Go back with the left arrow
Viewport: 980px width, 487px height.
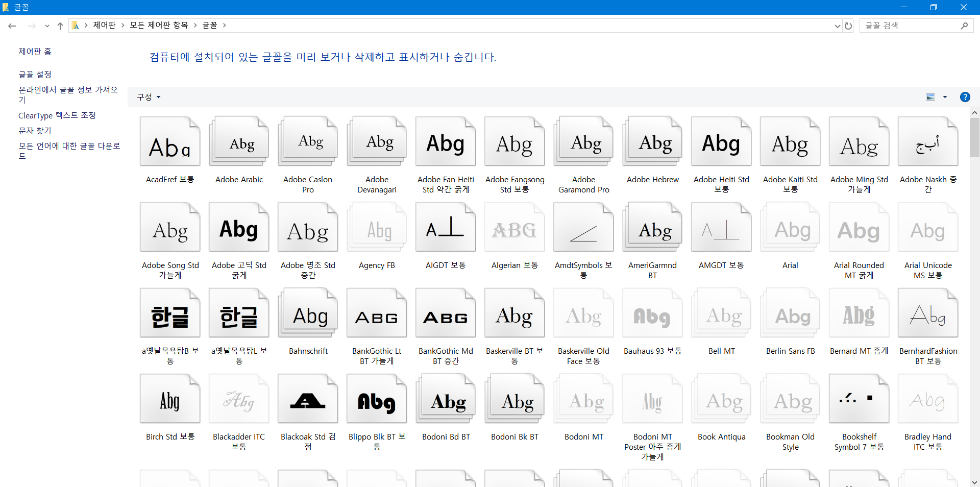click(x=12, y=26)
